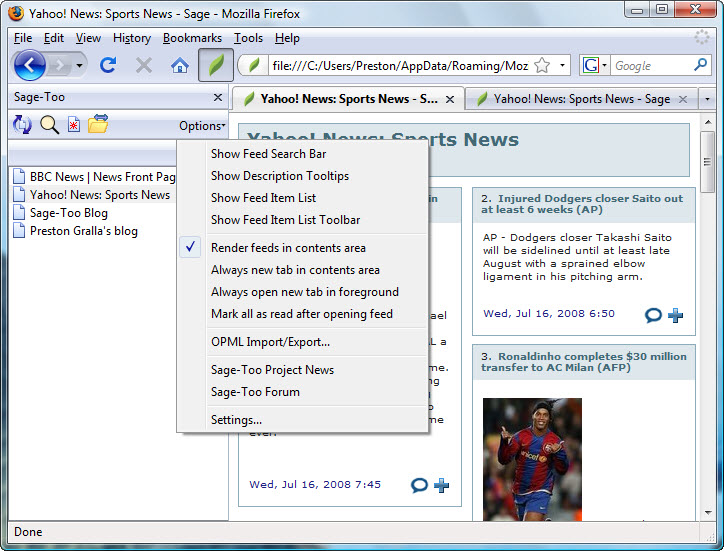Screen dimensions: 724x551
Task: Toggle Render feeds in contents area
Action: tap(288, 248)
